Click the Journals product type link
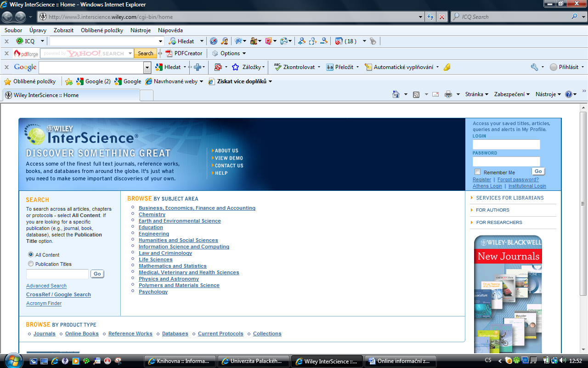This screenshot has height=368, width=588. click(x=45, y=333)
